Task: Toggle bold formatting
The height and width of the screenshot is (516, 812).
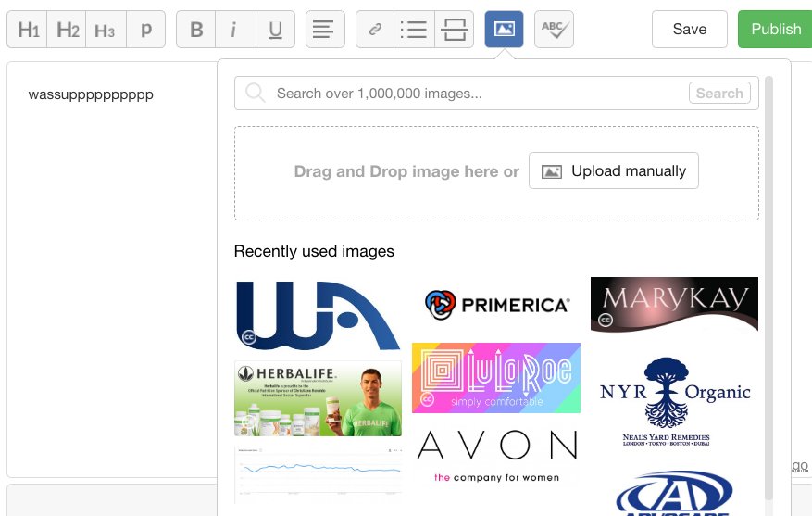Action: pos(195,30)
